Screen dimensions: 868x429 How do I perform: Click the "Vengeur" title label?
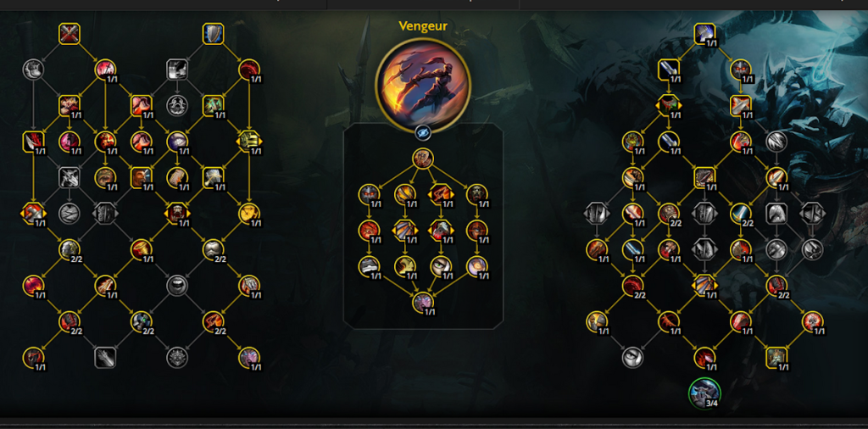pos(423,26)
